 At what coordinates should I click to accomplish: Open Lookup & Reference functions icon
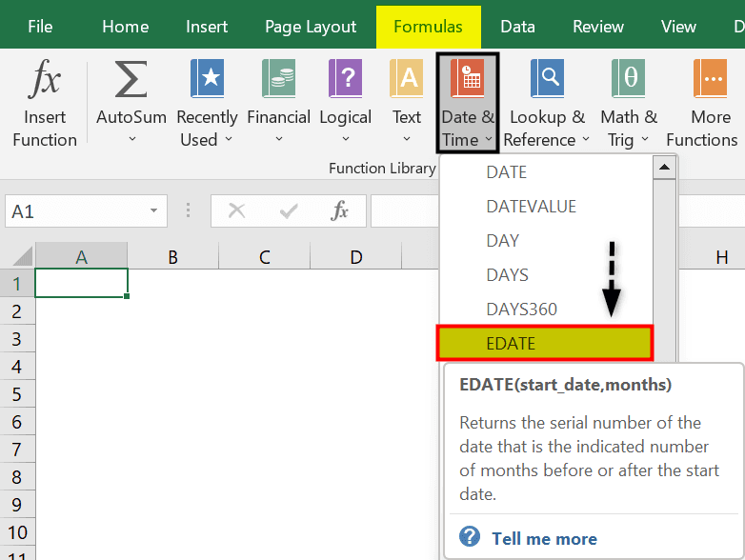click(x=548, y=78)
